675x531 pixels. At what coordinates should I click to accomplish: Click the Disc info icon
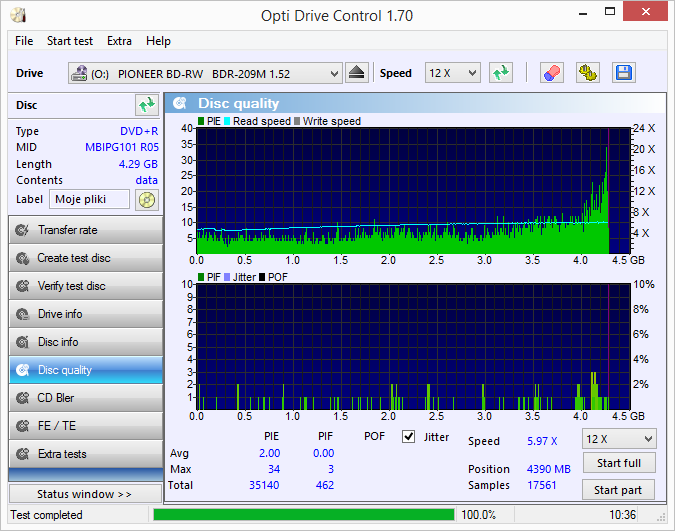point(22,342)
